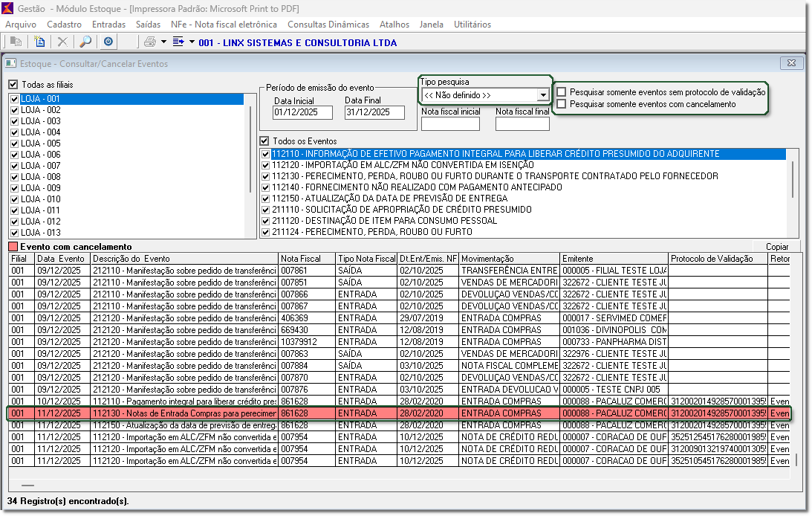812x516 pixels.
Task: Click the new record toolbar icon
Action: (x=39, y=42)
